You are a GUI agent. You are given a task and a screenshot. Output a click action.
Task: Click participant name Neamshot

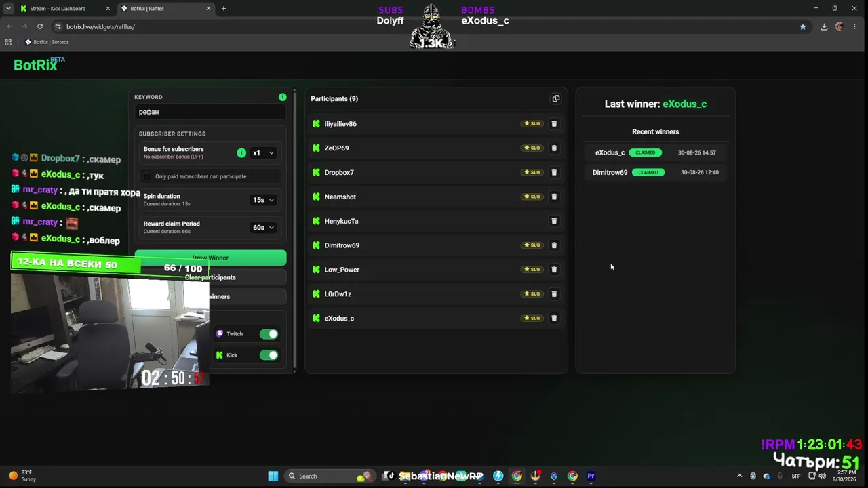[340, 197]
